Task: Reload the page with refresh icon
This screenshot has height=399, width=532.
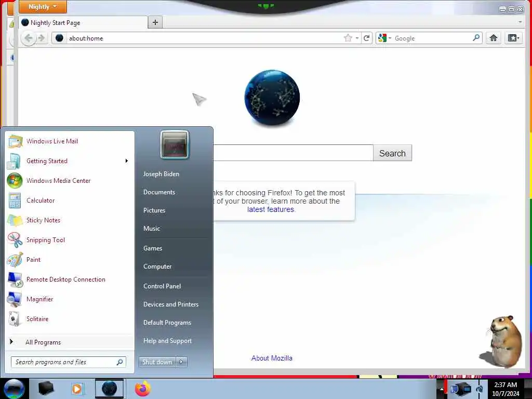Action: [x=366, y=38]
